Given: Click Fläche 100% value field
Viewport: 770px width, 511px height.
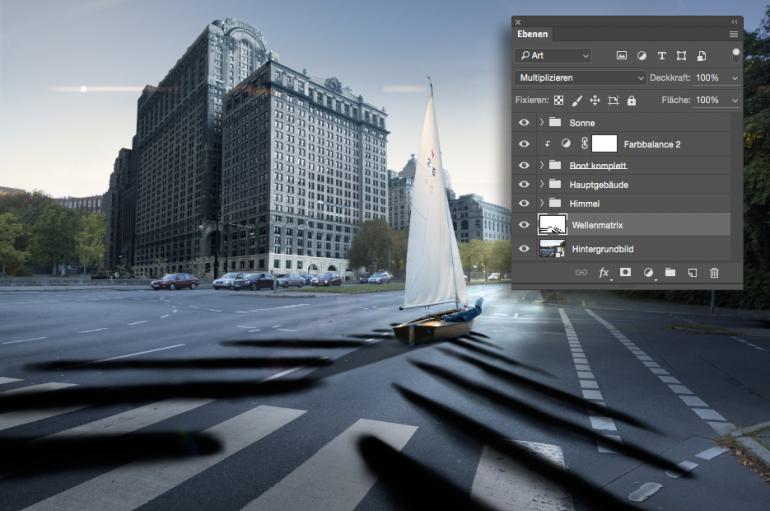Looking at the screenshot, I should [708, 100].
